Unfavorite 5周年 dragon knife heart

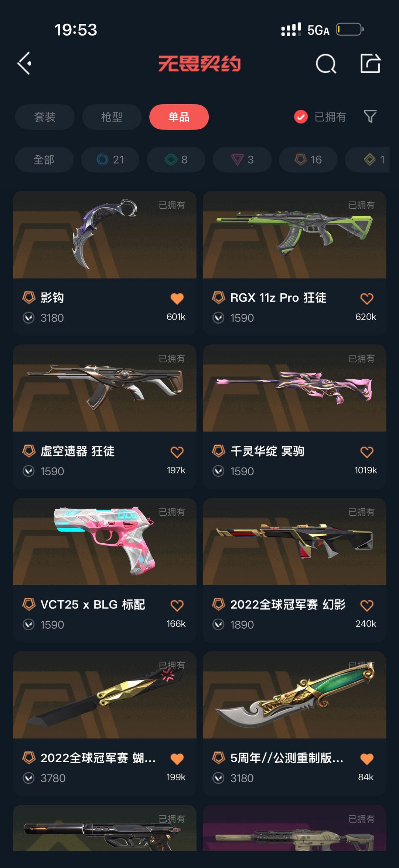(367, 759)
